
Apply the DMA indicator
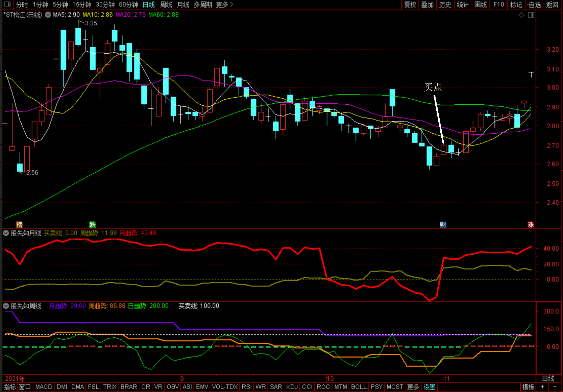coord(78,387)
